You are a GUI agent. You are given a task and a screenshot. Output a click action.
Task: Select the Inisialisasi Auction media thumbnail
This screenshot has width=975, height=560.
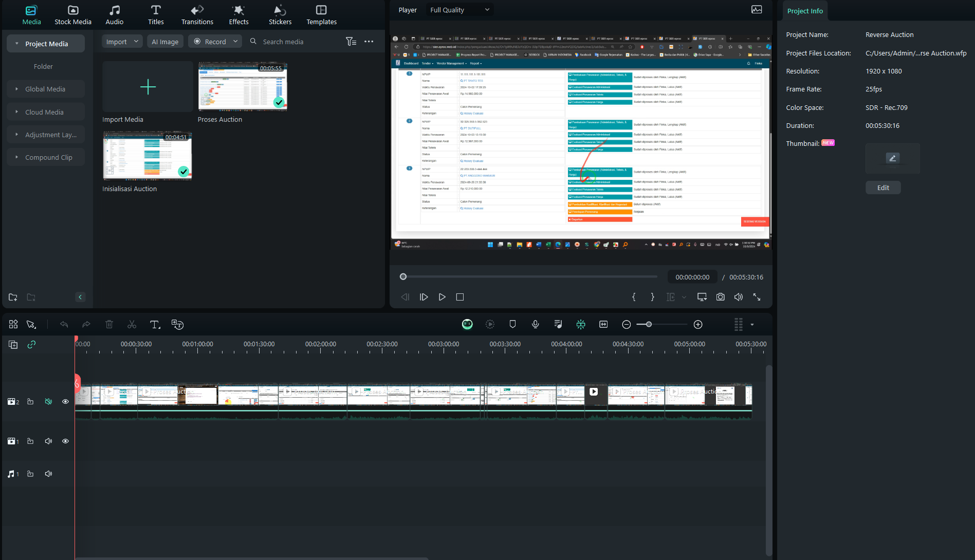[x=147, y=156]
